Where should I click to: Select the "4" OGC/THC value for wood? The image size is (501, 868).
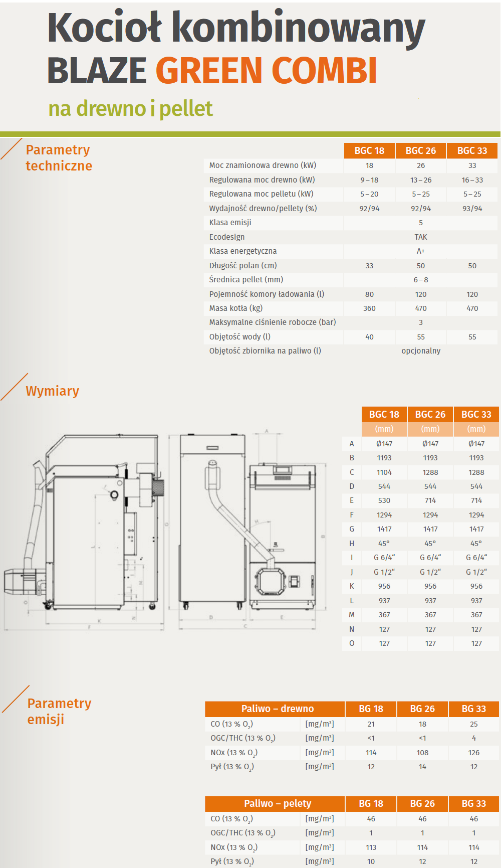pos(474,738)
